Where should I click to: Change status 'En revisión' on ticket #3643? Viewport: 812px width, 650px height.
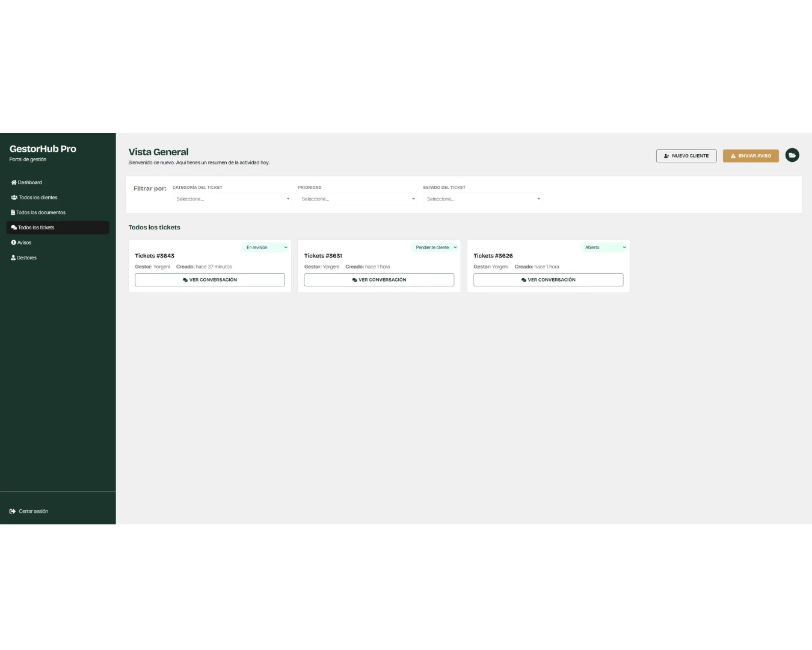pos(266,247)
